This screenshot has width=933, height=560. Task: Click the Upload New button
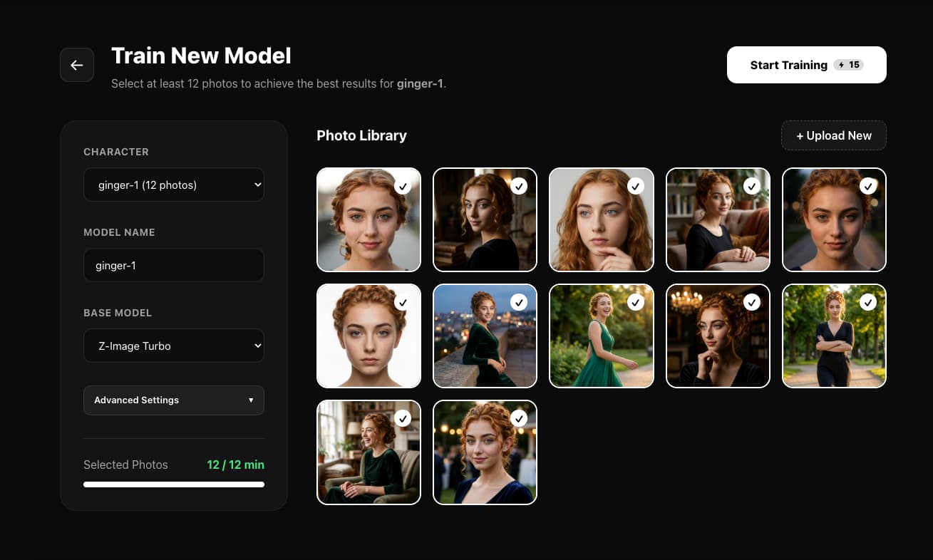pyautogui.click(x=833, y=135)
